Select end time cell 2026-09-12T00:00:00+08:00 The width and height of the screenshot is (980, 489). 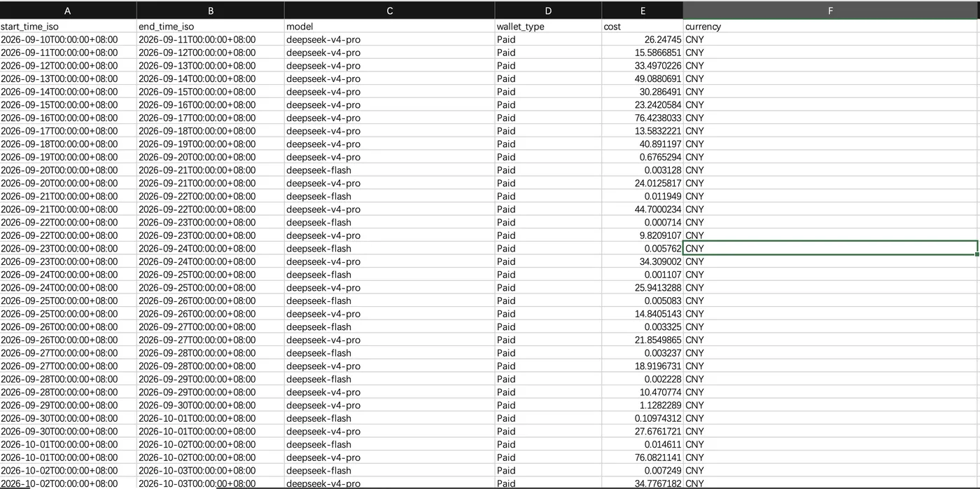coord(211,53)
